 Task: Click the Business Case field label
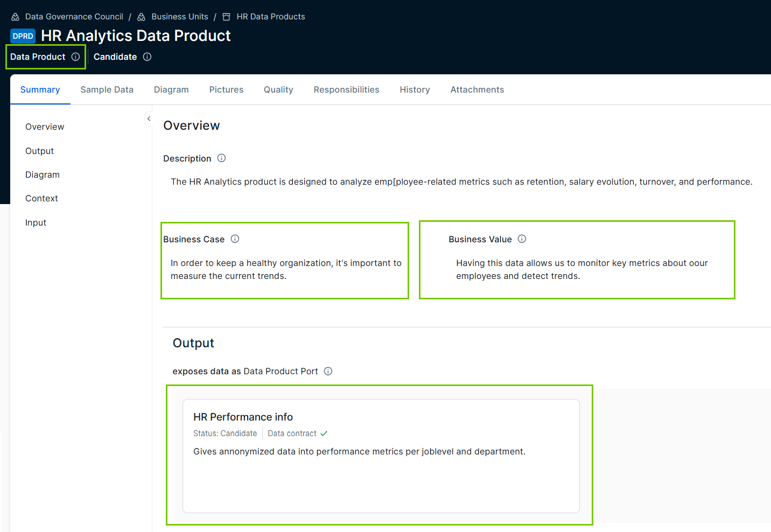click(194, 239)
